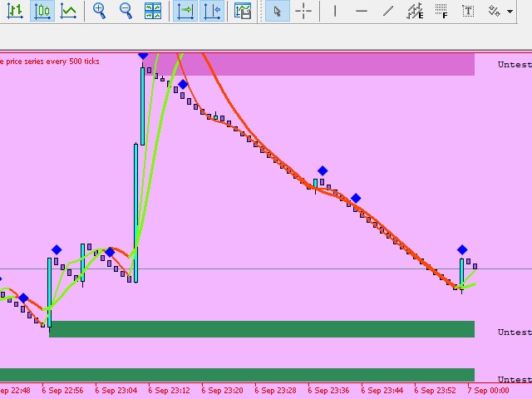Tile chart windows icon
The height and width of the screenshot is (399, 532).
153,11
